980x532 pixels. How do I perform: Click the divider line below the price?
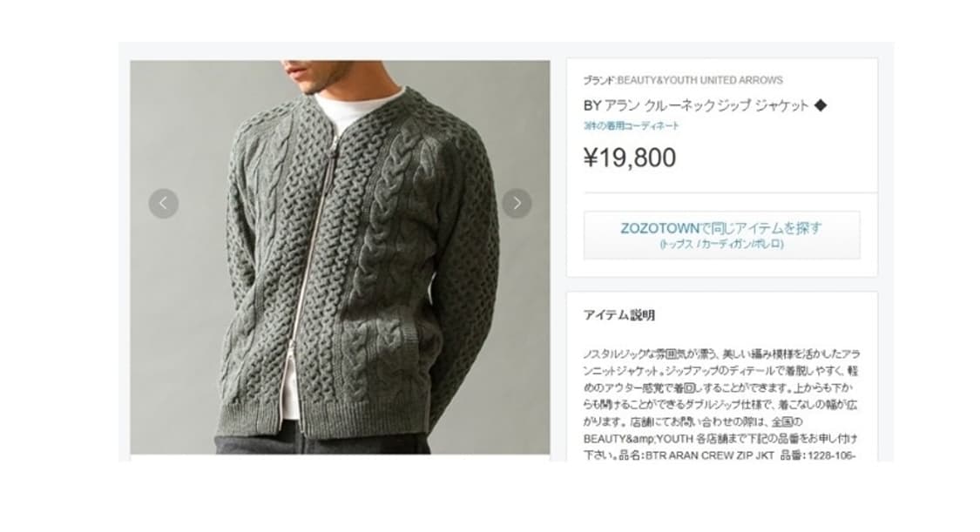(x=730, y=193)
